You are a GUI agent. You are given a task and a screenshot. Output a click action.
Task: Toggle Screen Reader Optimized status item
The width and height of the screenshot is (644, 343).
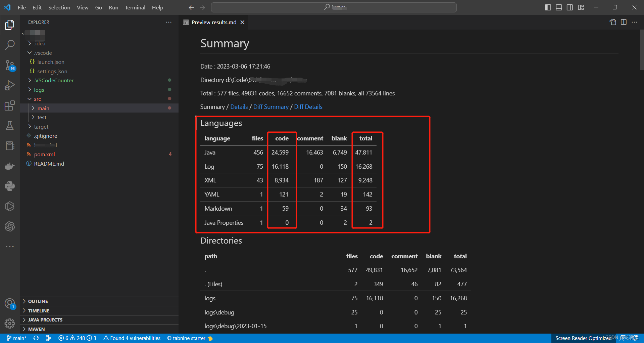[583, 338]
